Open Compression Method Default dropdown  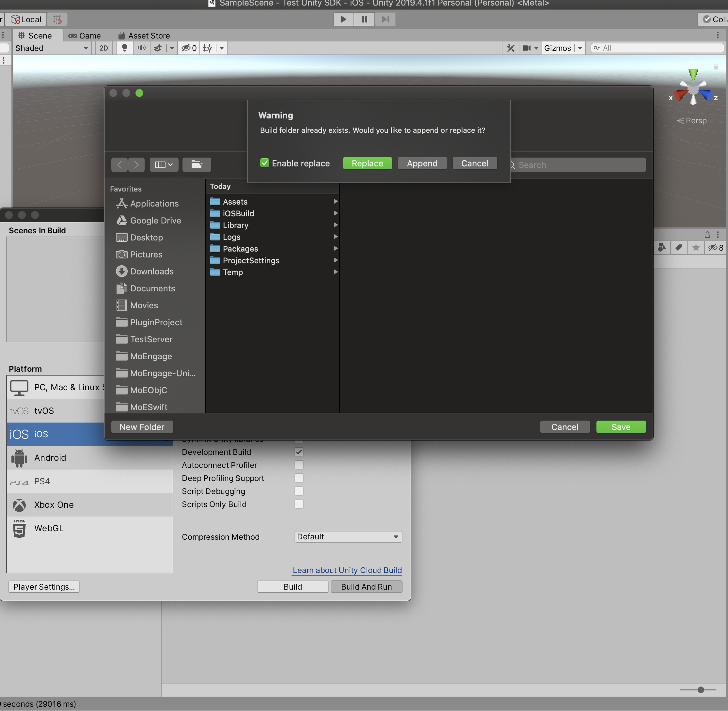pyautogui.click(x=348, y=537)
